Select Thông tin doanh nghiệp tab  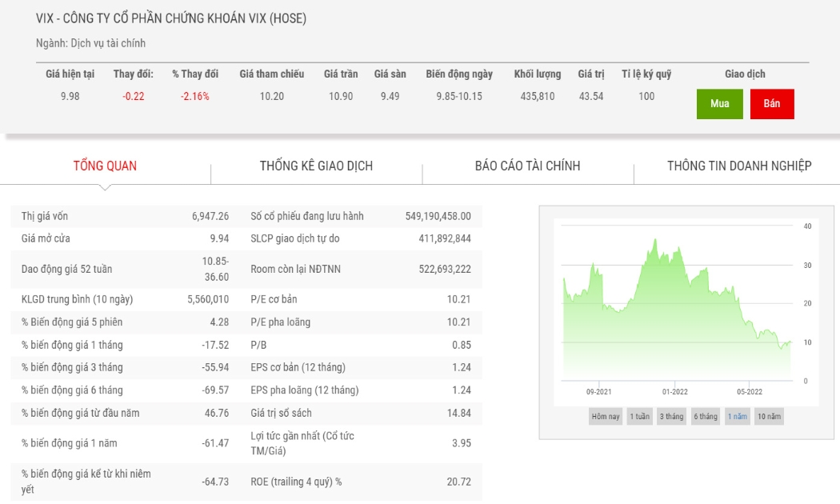click(738, 166)
